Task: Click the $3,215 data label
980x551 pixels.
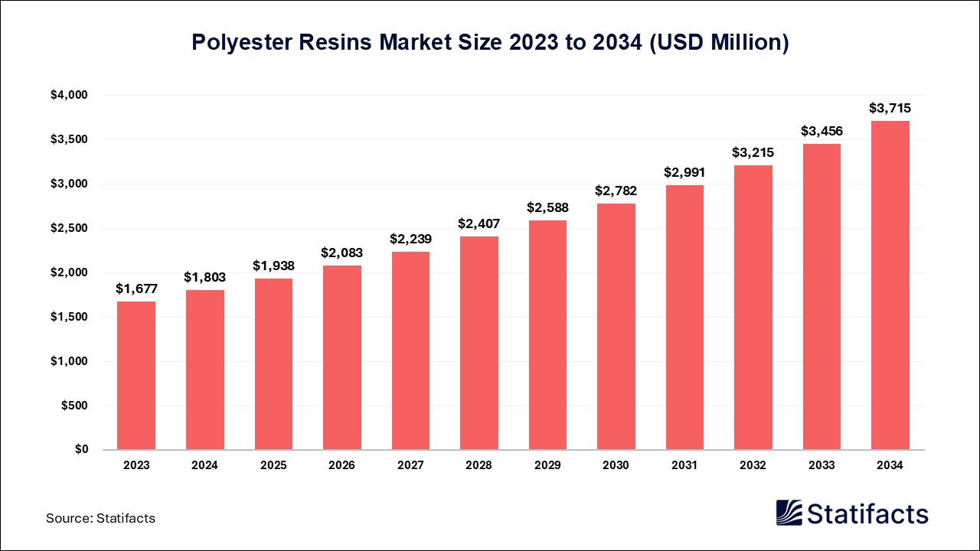Action: click(753, 152)
